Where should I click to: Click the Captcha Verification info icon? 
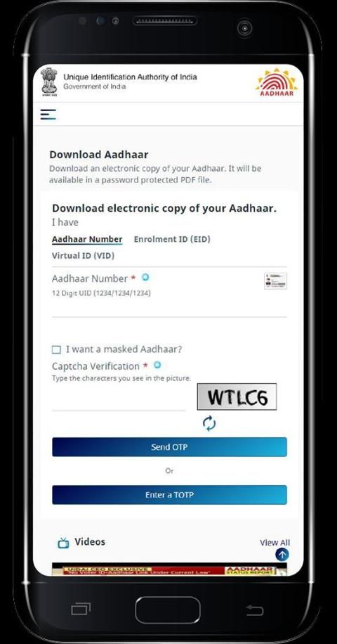point(157,365)
